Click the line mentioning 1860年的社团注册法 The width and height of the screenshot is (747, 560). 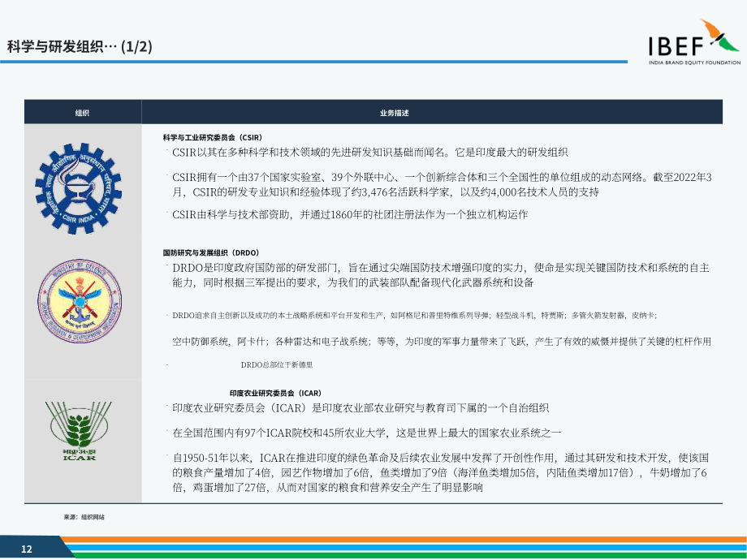(x=350, y=215)
